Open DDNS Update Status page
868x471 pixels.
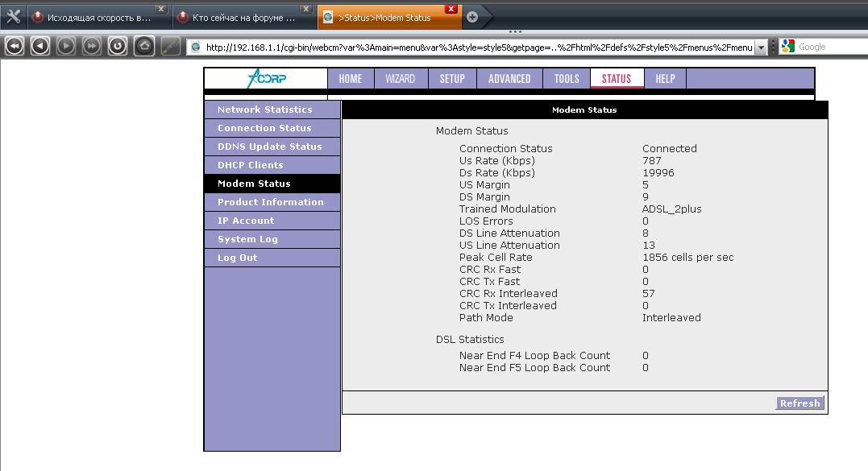[272, 147]
